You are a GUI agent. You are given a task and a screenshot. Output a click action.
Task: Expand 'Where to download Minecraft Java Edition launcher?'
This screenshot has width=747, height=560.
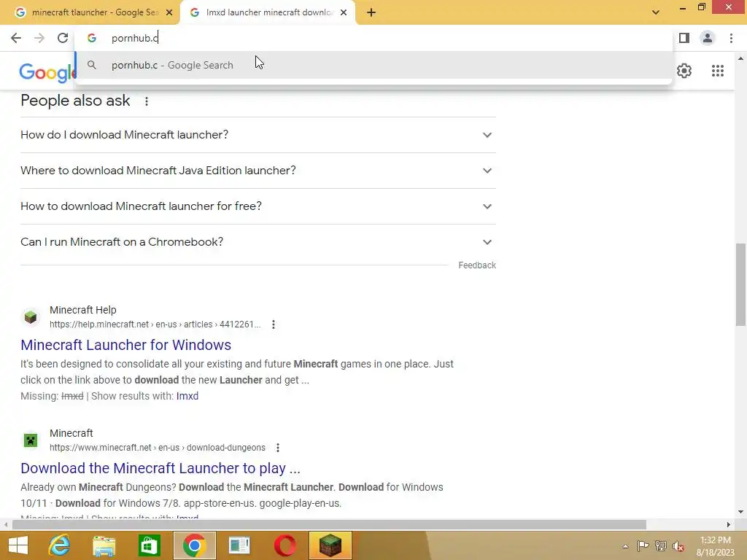pos(258,171)
